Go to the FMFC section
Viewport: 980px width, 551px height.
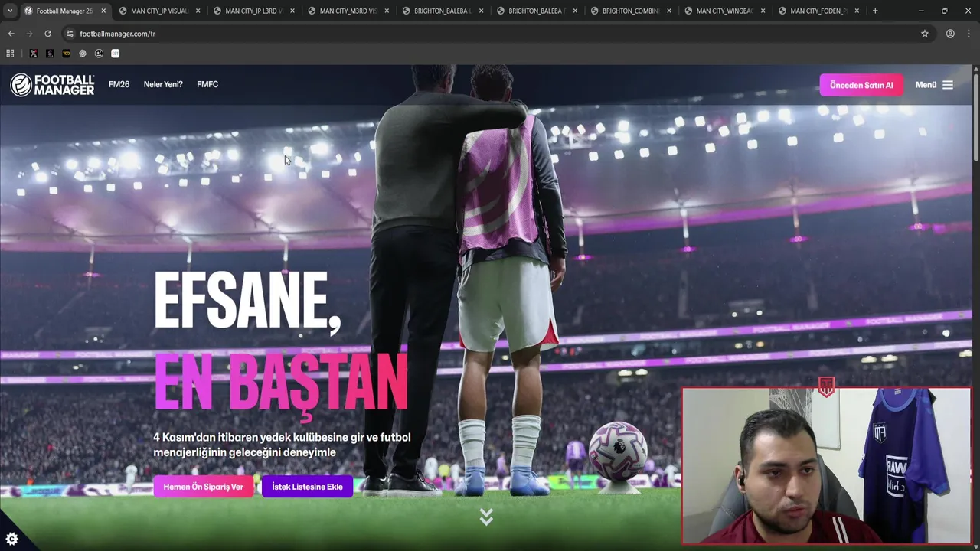click(207, 84)
